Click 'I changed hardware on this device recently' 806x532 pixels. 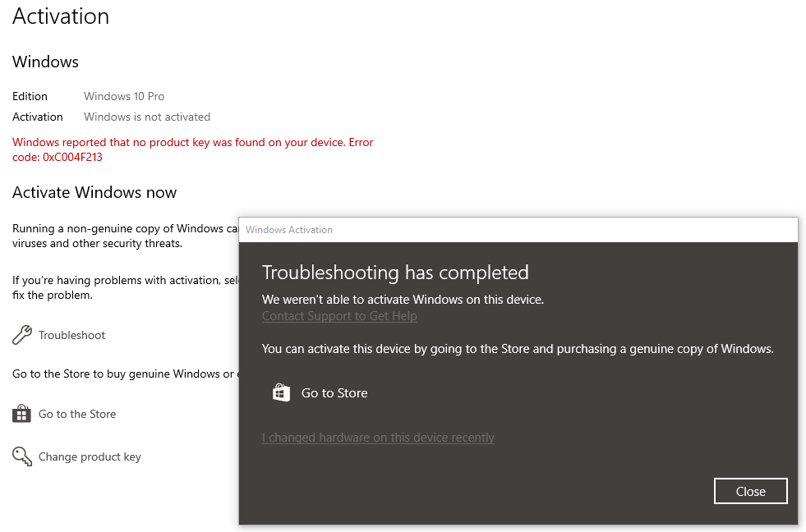pos(378,438)
